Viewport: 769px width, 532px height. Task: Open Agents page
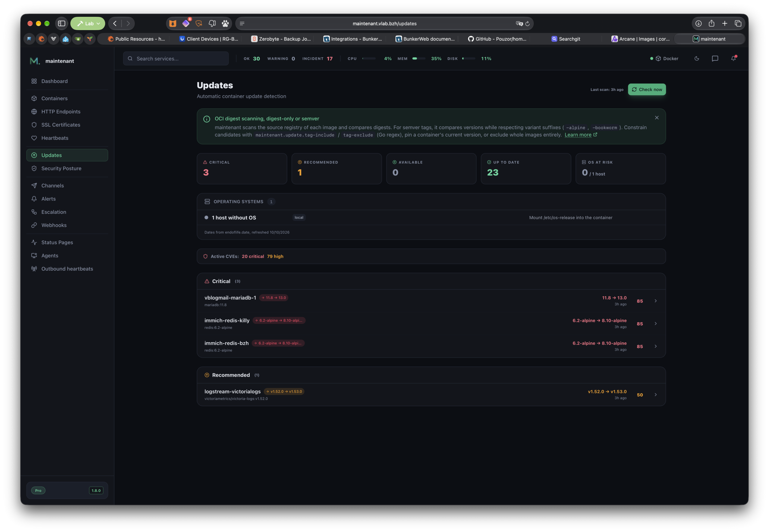click(x=67, y=256)
